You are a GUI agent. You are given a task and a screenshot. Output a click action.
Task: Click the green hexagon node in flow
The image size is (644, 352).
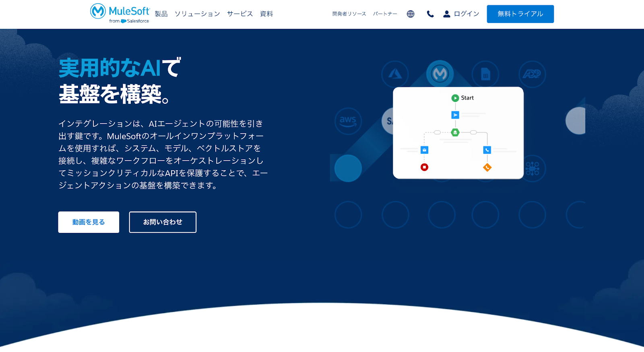(x=455, y=132)
